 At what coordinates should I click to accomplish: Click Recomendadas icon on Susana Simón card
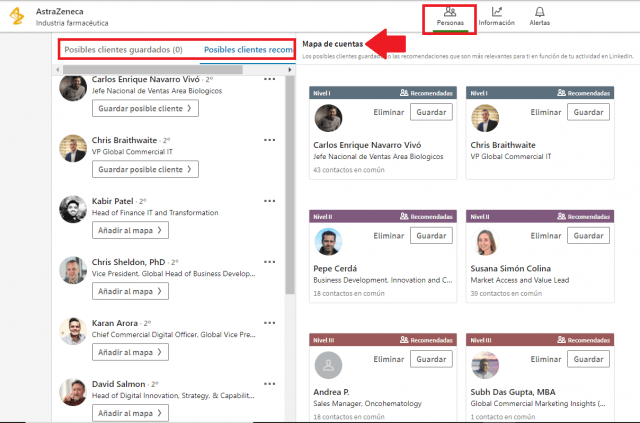point(561,216)
